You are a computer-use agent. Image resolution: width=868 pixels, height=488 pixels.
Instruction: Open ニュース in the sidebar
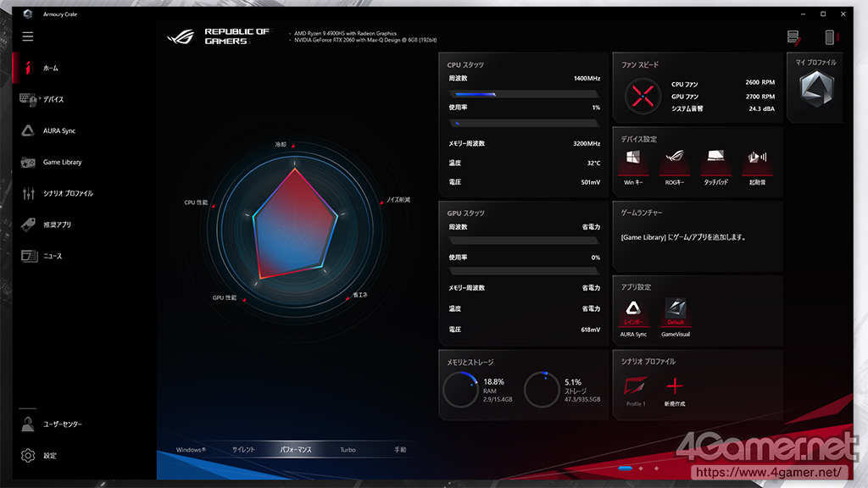84,256
